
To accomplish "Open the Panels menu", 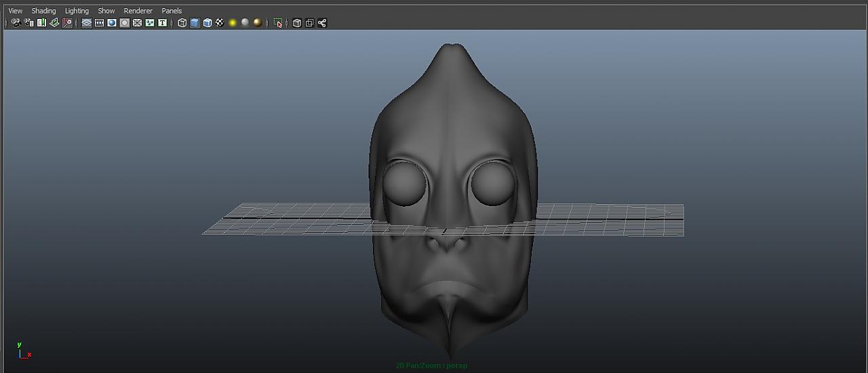I will click(172, 11).
